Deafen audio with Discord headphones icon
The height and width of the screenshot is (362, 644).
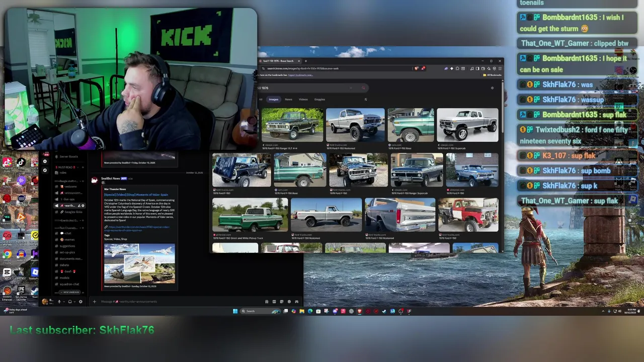click(x=70, y=302)
